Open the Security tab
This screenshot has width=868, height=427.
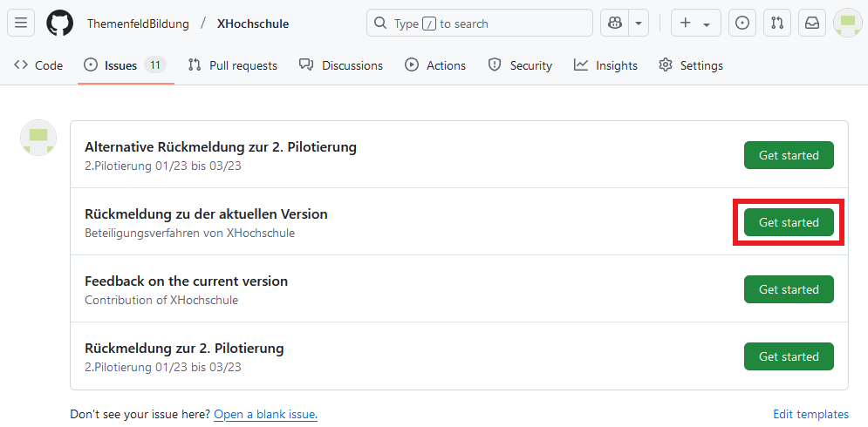520,65
